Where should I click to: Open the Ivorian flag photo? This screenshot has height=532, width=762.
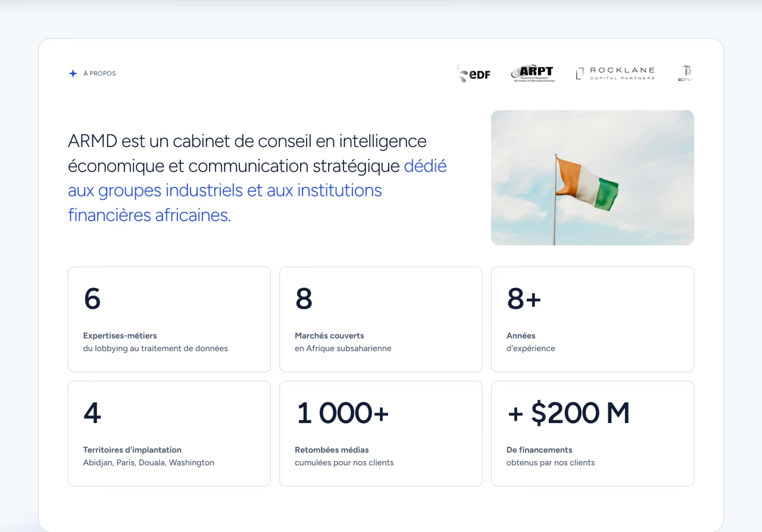point(592,177)
